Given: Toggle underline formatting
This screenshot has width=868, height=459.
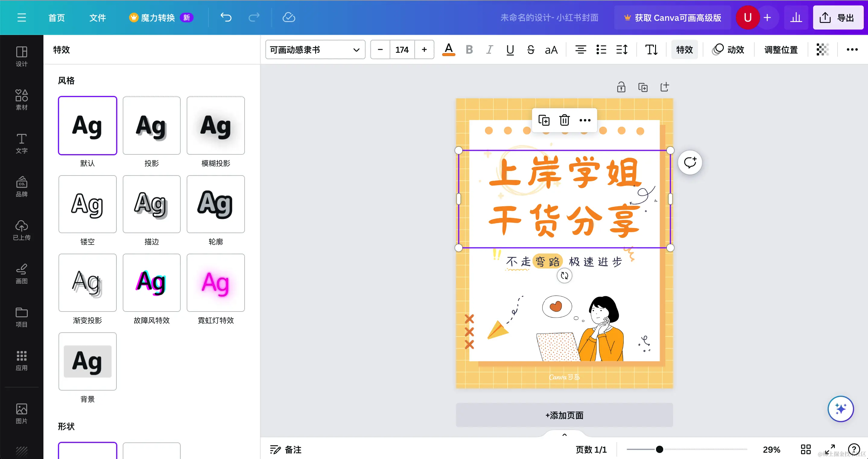Looking at the screenshot, I should pos(510,49).
